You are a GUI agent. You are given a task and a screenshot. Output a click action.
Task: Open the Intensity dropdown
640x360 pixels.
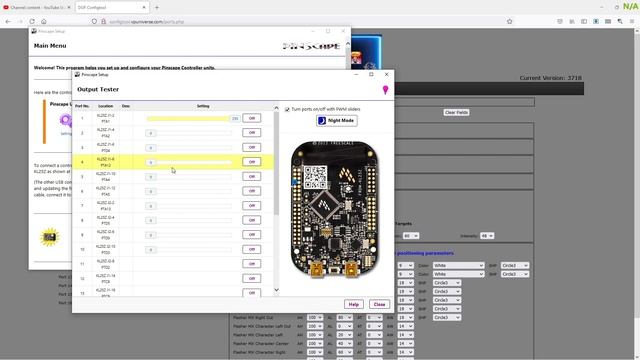(x=487, y=236)
